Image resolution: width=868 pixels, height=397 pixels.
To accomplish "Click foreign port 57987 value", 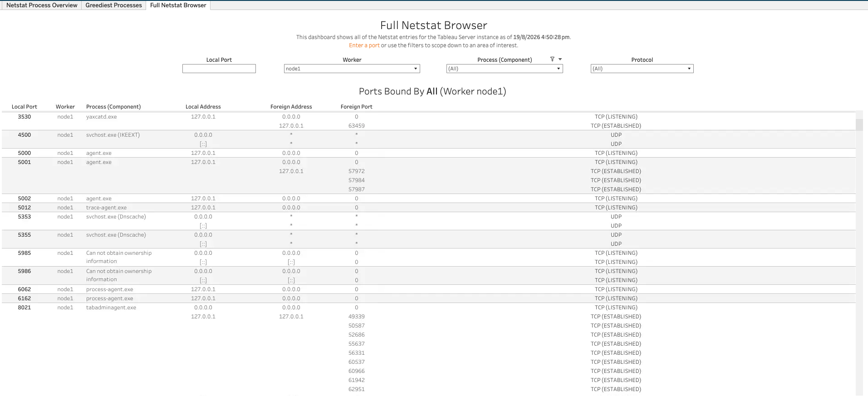I will pos(357,189).
